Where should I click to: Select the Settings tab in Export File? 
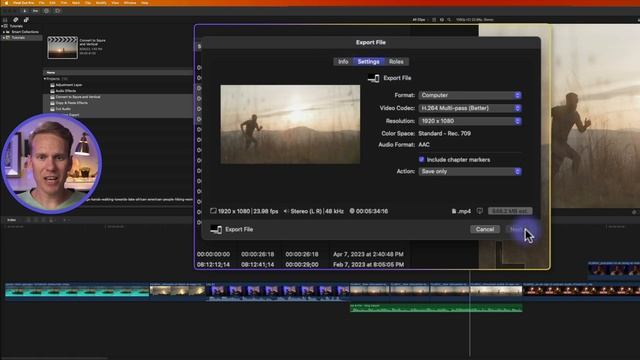click(x=369, y=62)
